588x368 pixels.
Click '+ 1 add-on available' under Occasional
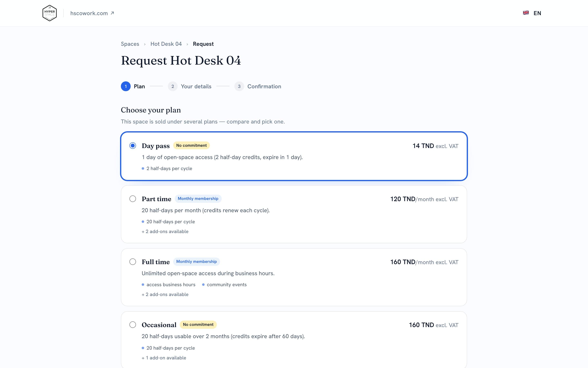[x=164, y=358]
